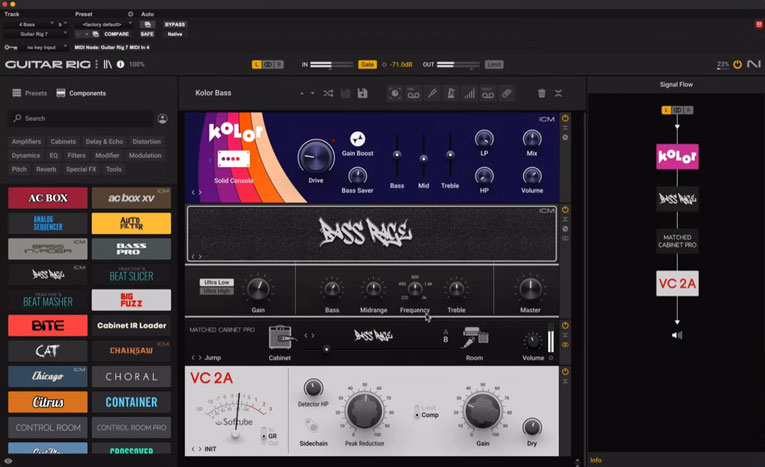
Task: Open the Guitar Rig info icon
Action: point(120,64)
